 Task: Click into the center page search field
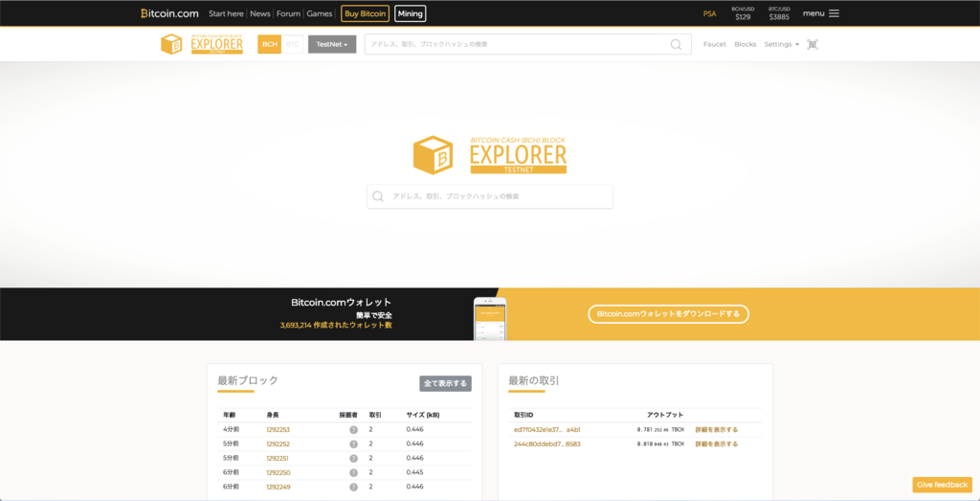(490, 196)
